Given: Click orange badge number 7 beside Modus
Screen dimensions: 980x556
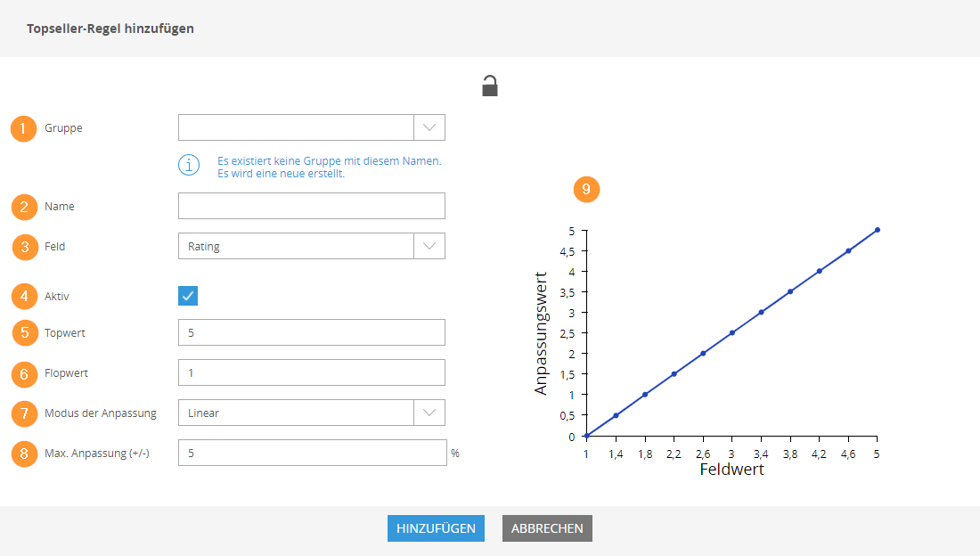Looking at the screenshot, I should pyautogui.click(x=23, y=413).
